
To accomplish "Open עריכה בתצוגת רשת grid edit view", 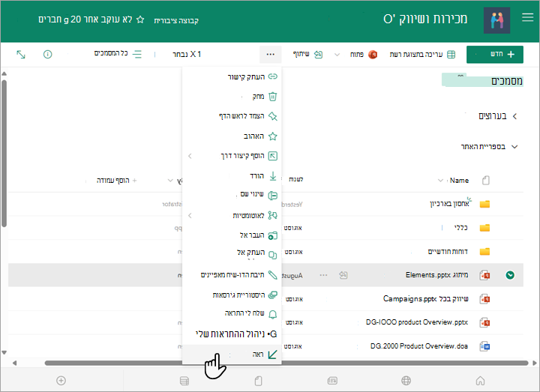I will 422,55.
